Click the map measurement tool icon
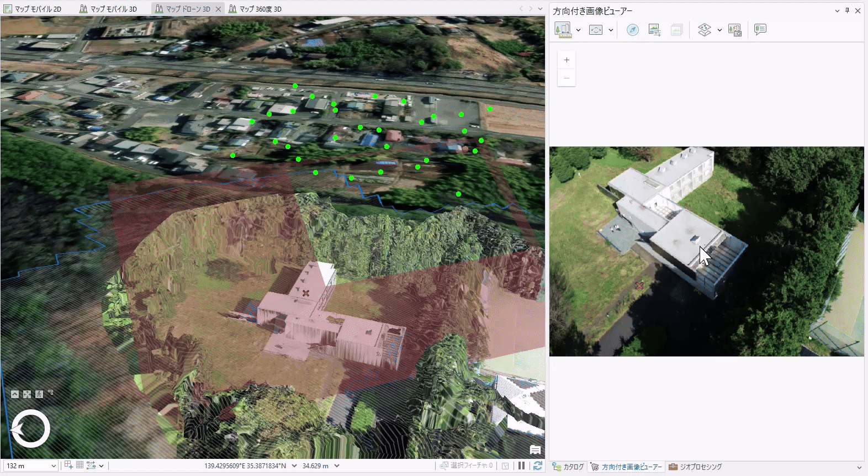This screenshot has width=868, height=476. pyautogui.click(x=563, y=30)
